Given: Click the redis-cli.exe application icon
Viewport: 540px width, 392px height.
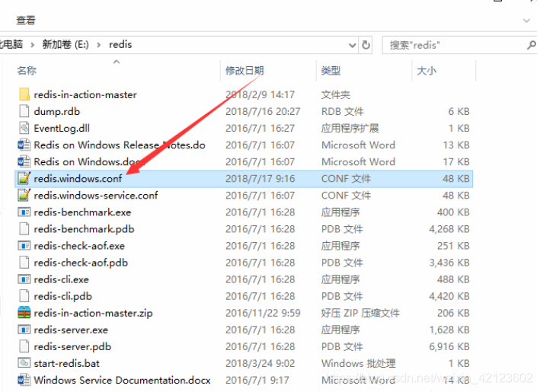Looking at the screenshot, I should pos(24,279).
